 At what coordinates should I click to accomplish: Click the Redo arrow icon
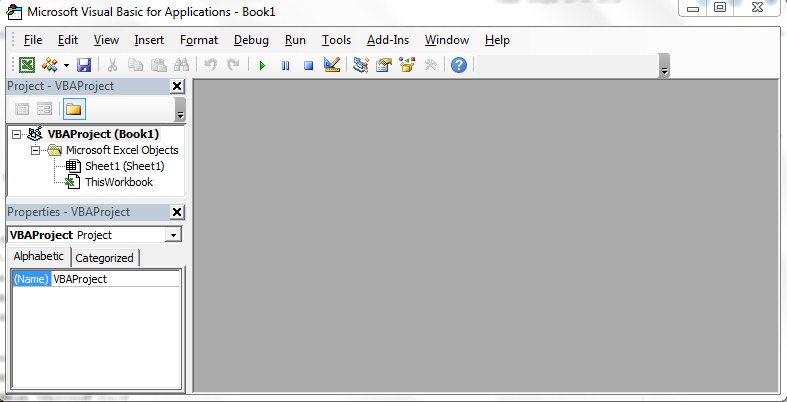pyautogui.click(x=233, y=65)
